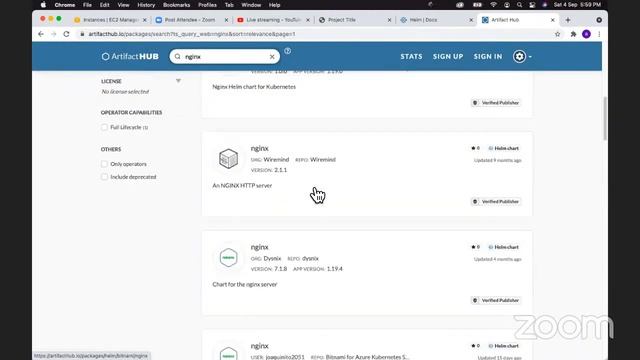Check the Only operators filter
The width and height of the screenshot is (640, 360).
(x=104, y=164)
